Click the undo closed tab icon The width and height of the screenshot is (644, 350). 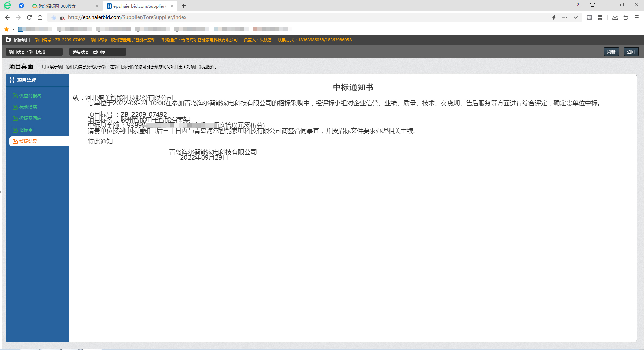tap(626, 17)
